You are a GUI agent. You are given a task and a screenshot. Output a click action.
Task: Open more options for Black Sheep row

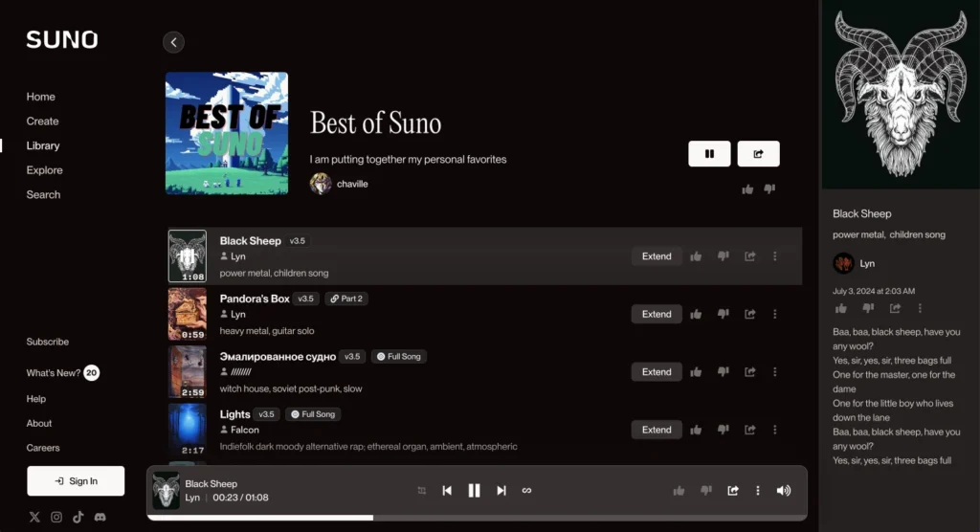775,256
